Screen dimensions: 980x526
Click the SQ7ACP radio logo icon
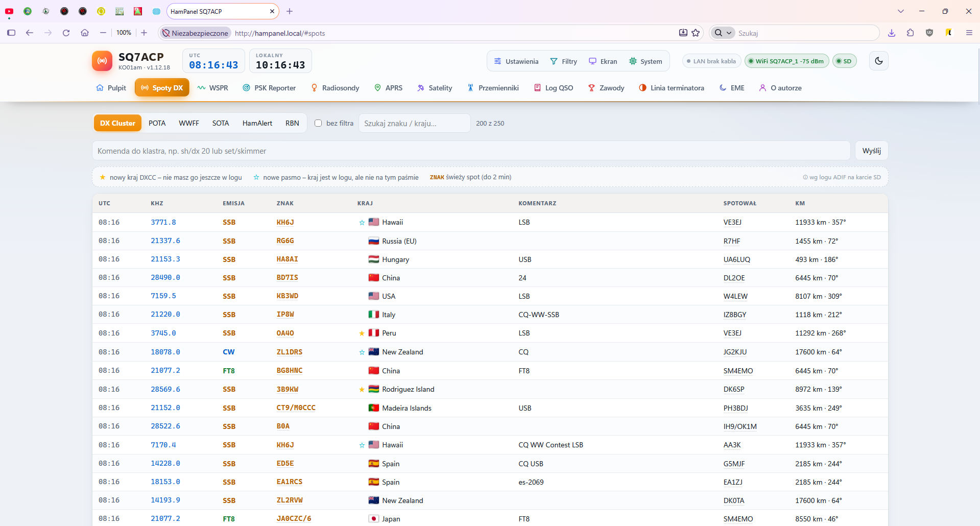coord(102,61)
